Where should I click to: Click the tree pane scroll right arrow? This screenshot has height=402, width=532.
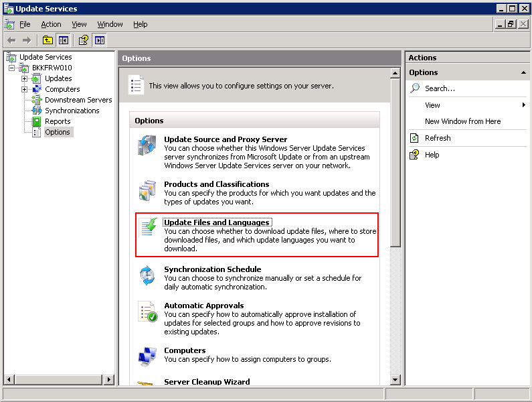pyautogui.click(x=108, y=380)
